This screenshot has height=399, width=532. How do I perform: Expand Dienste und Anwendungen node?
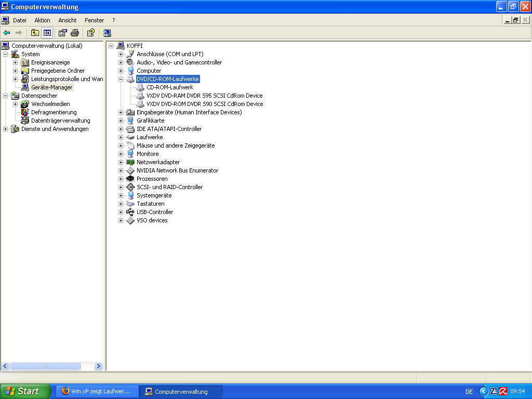(5, 129)
